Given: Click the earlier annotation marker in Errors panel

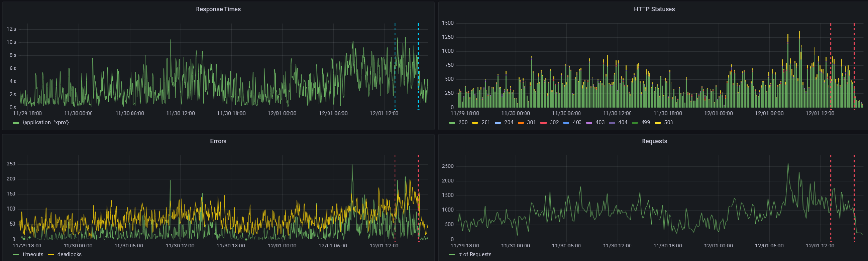Looking at the screenshot, I should point(395,241).
